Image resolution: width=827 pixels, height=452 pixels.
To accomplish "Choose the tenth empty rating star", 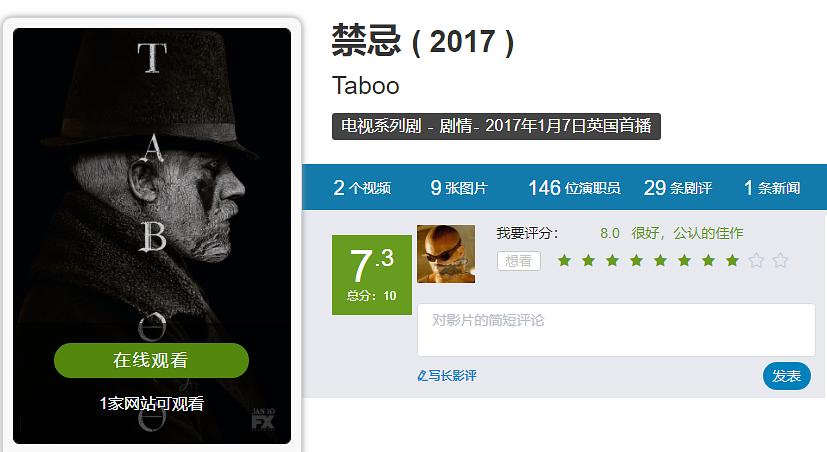I will 780,260.
